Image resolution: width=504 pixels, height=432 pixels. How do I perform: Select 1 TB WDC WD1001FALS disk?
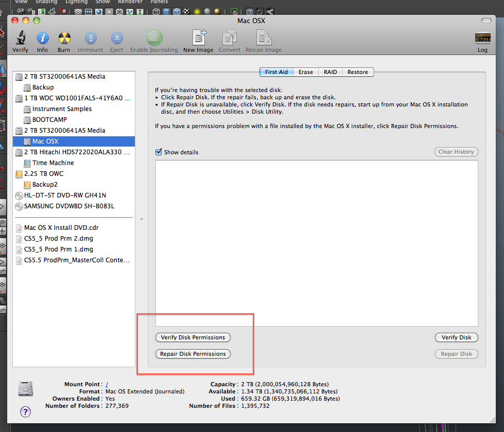74,98
